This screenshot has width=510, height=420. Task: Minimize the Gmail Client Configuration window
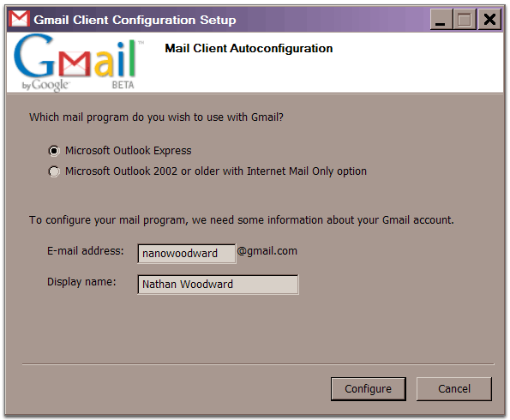(x=441, y=20)
